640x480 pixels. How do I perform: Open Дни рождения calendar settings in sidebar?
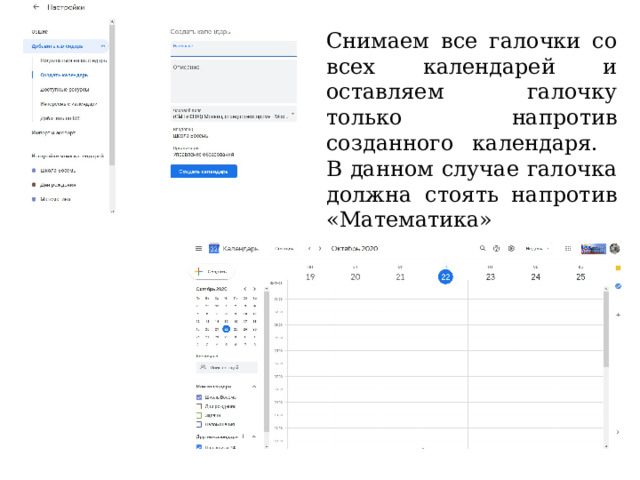tap(58, 184)
